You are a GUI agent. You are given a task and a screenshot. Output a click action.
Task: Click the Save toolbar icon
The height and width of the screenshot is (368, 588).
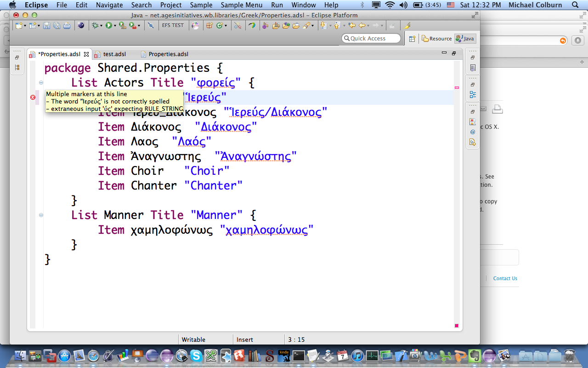(46, 25)
